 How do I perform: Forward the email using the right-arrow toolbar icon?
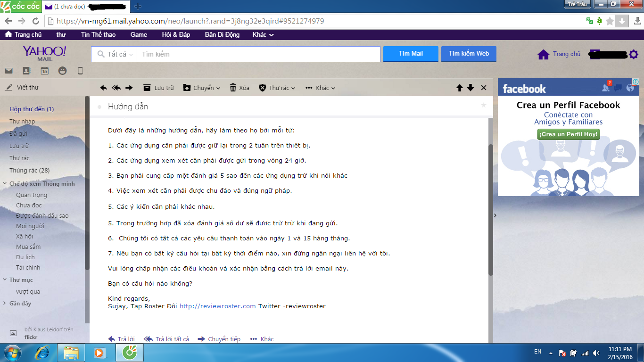[129, 88]
